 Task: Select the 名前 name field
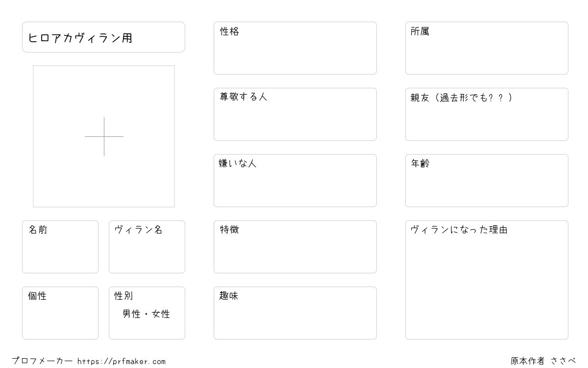(60, 247)
